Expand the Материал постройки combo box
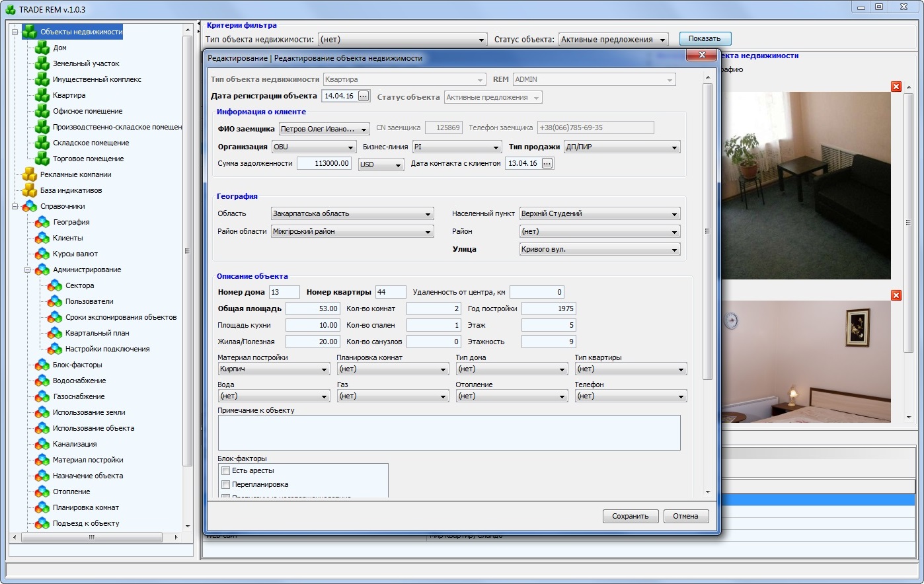The height and width of the screenshot is (584, 924). coord(325,370)
